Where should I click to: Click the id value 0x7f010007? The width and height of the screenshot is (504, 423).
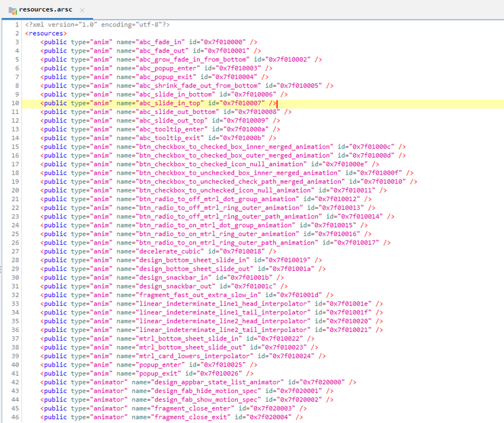[243, 103]
